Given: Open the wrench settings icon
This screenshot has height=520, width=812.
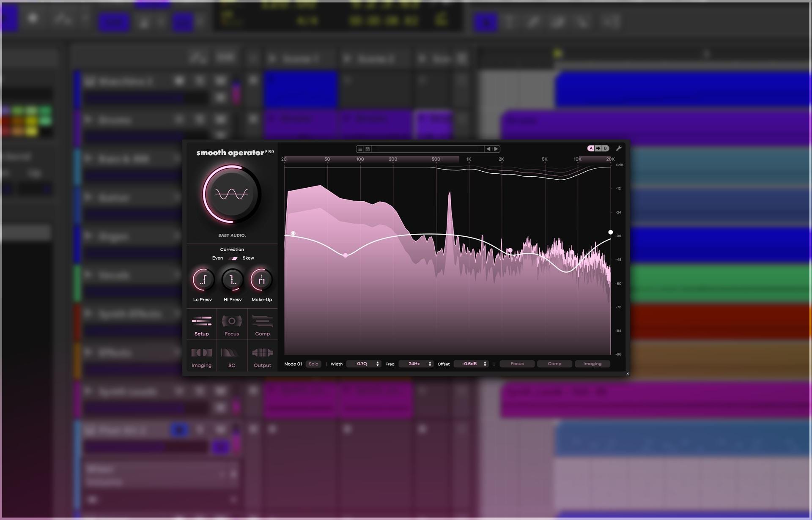Looking at the screenshot, I should point(619,148).
